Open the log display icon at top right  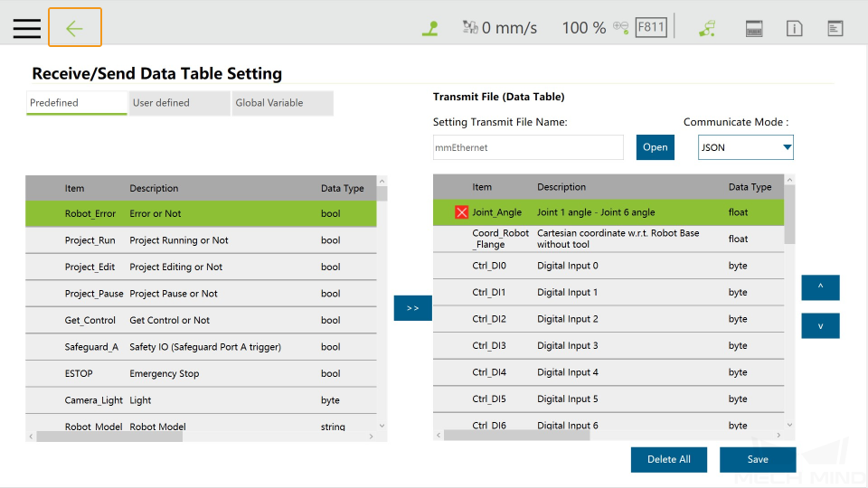(x=835, y=29)
